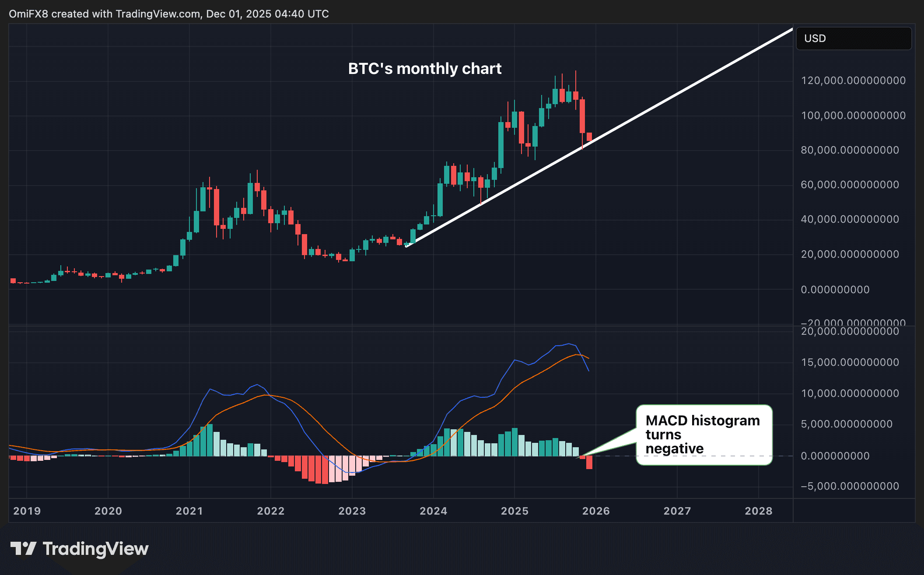Open the USD currency selector box

pos(854,39)
